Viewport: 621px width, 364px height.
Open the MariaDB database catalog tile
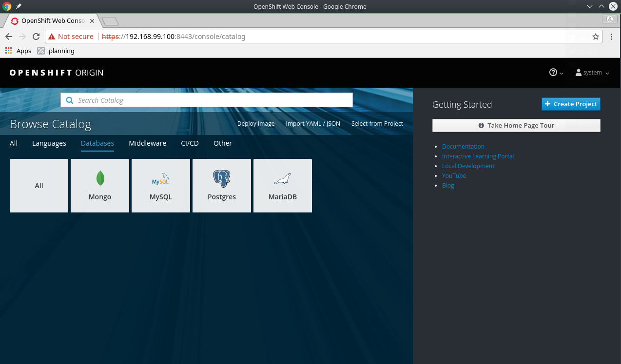[x=283, y=186]
